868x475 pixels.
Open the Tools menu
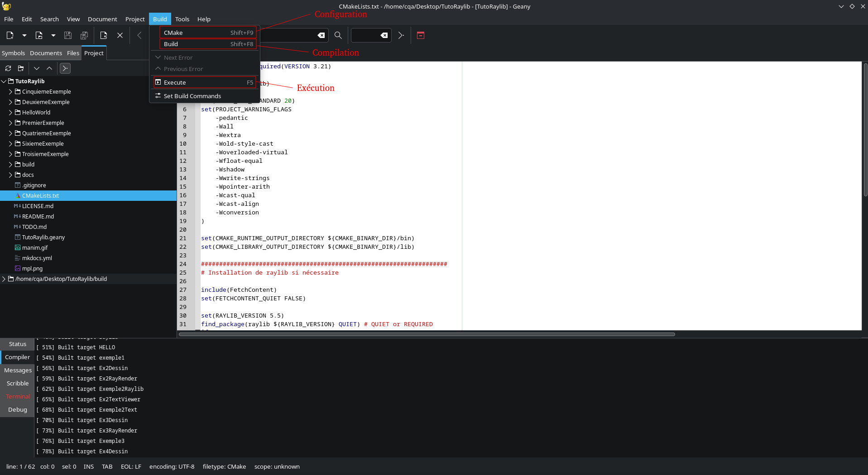pos(182,19)
